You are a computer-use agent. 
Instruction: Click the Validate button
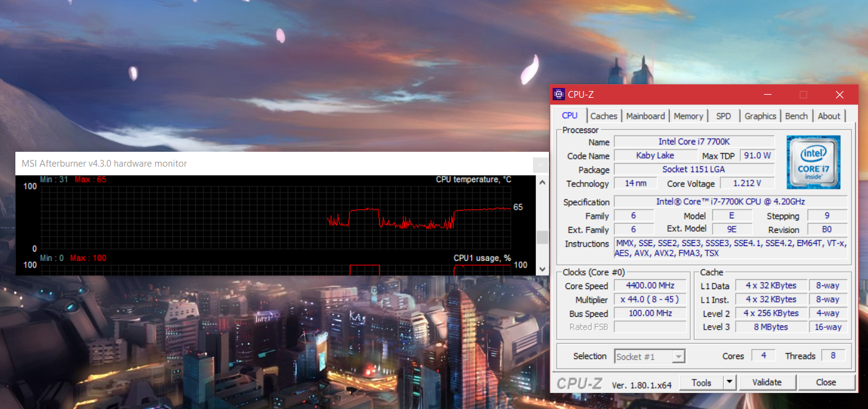point(767,383)
